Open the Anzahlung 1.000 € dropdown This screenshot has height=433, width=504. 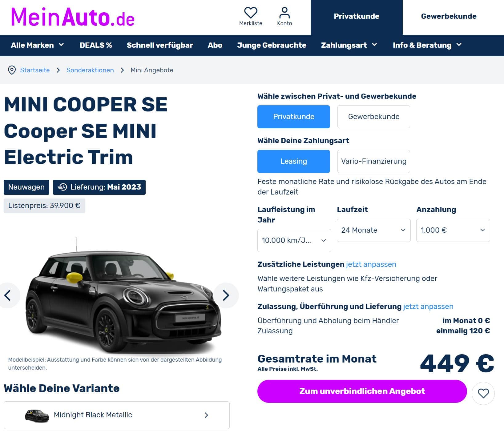point(453,230)
